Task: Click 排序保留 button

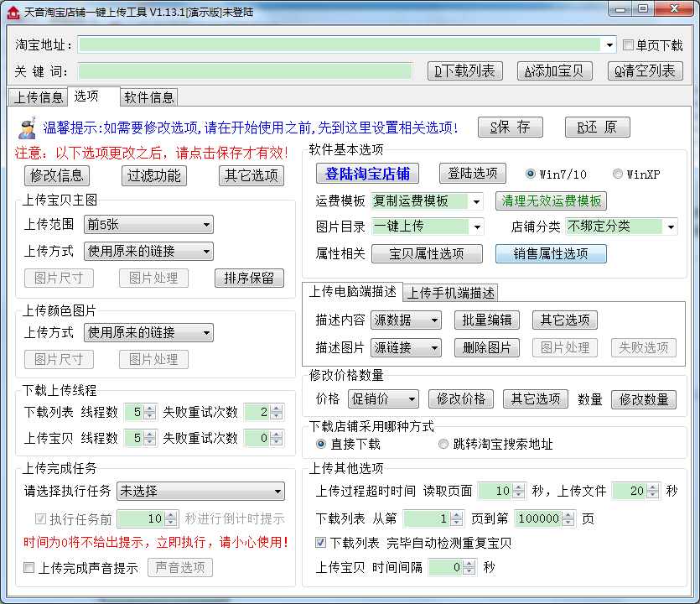Action: click(249, 278)
